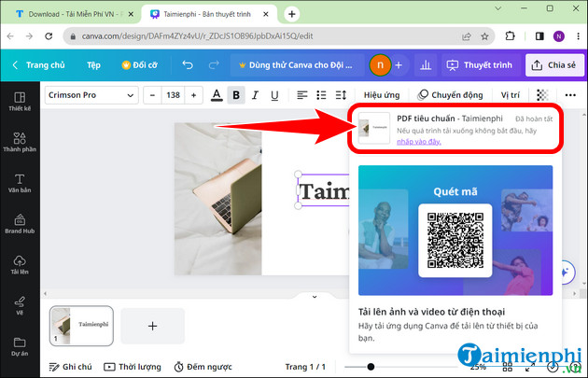Click the Quét mã QR code
588x378 pixels.
[x=455, y=241]
